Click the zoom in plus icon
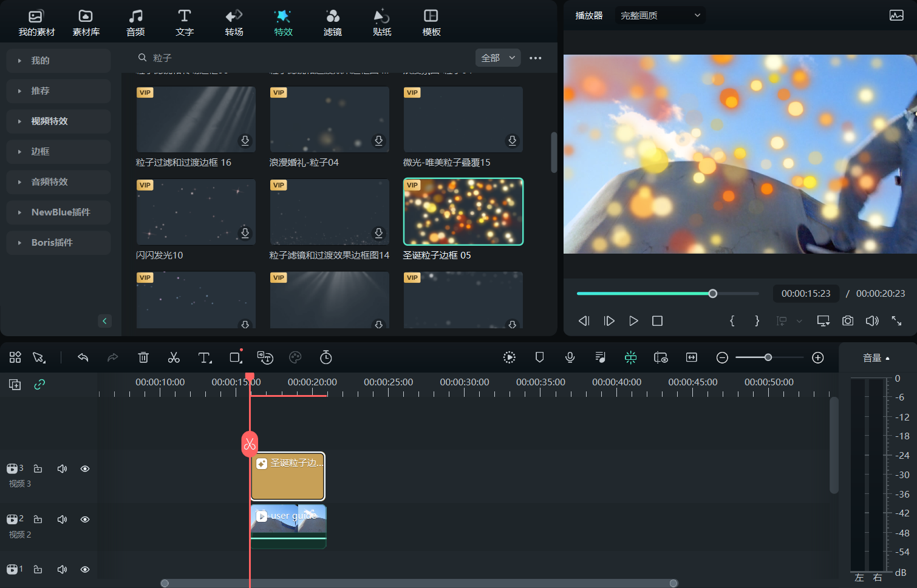This screenshot has height=588, width=917. click(818, 357)
